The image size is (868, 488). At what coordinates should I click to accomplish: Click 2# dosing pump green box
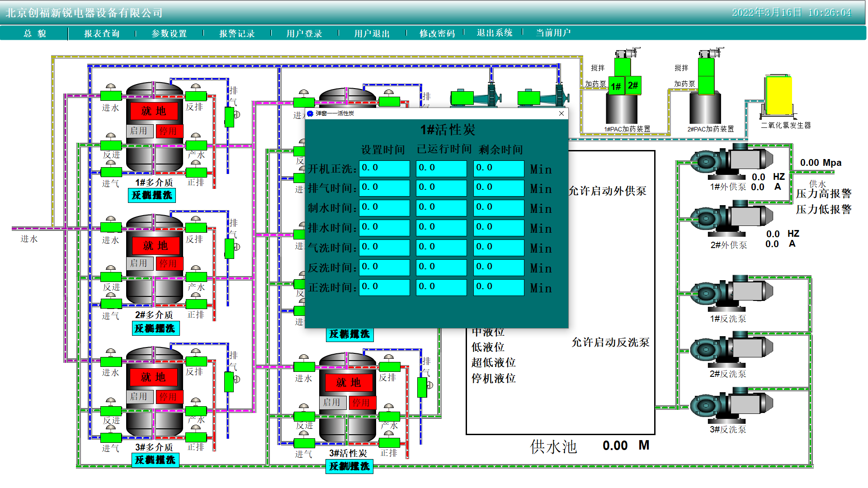(633, 85)
